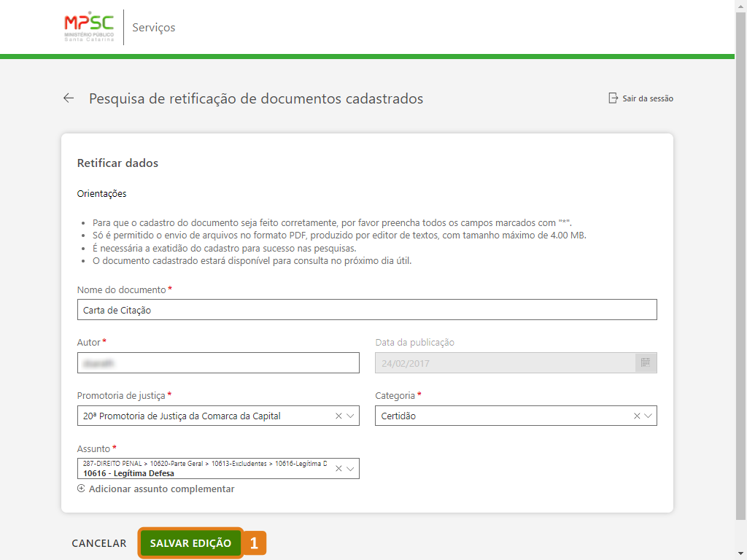Open the calendar icon in publication date
The width and height of the screenshot is (747, 560).
(x=646, y=362)
